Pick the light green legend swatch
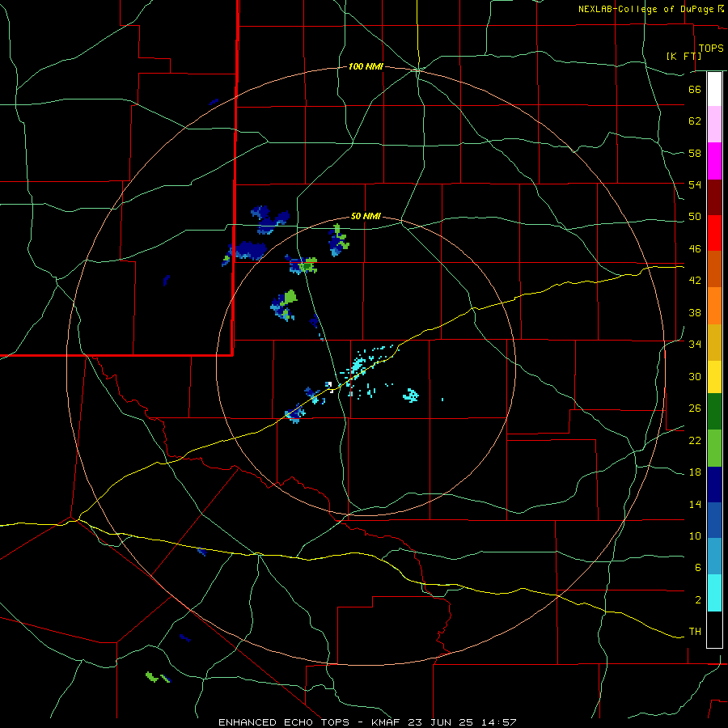 714,447
